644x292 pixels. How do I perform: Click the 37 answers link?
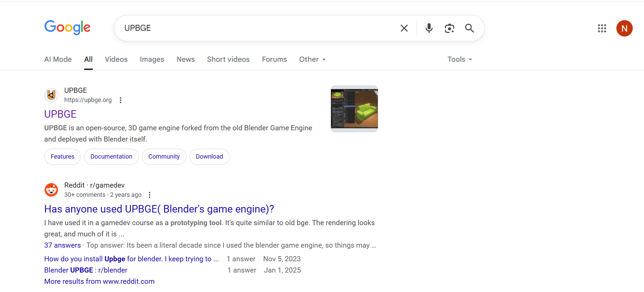62,245
